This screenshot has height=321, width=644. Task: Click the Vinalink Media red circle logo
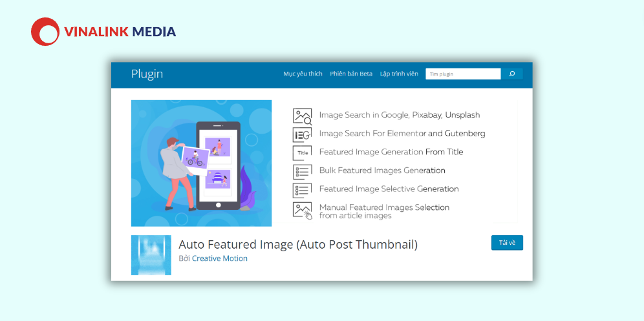(45, 32)
